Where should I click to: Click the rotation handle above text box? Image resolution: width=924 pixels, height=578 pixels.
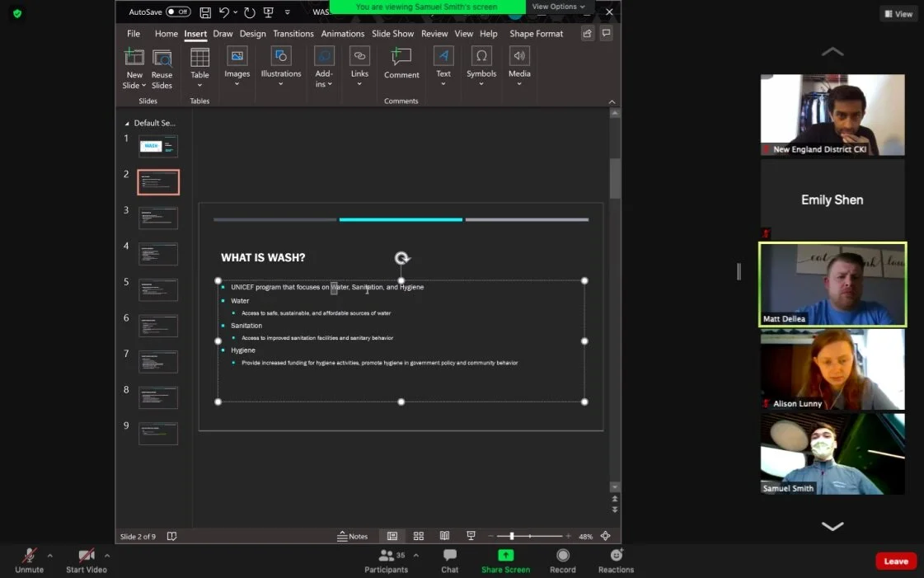[x=401, y=257]
